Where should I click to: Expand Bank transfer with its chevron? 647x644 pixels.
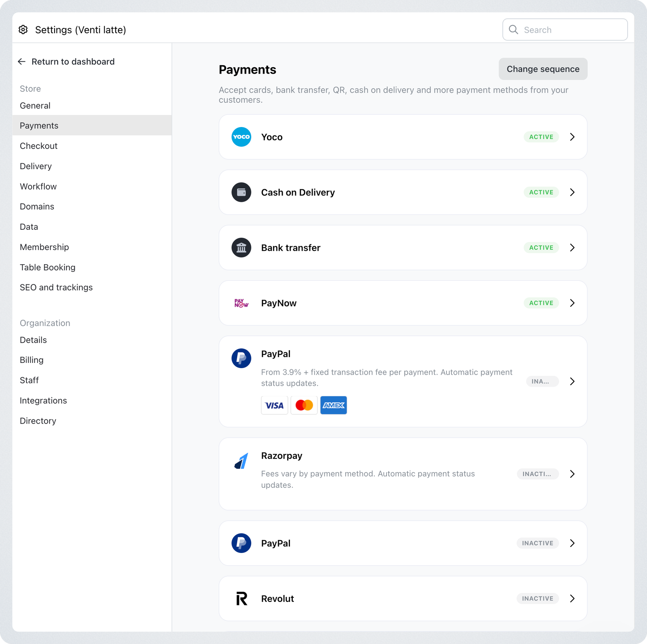[572, 248]
